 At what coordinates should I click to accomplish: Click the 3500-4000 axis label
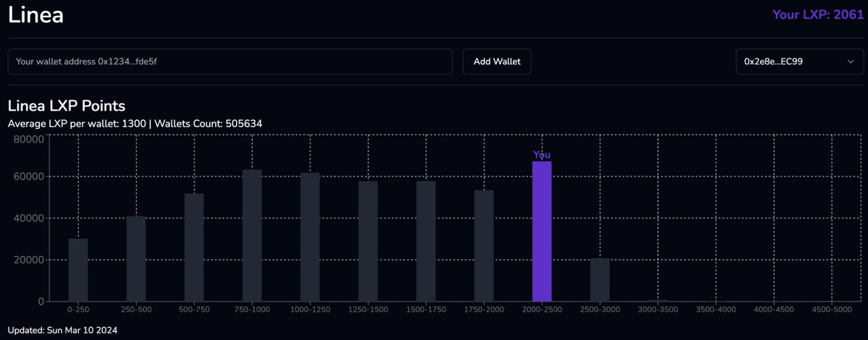pos(715,310)
